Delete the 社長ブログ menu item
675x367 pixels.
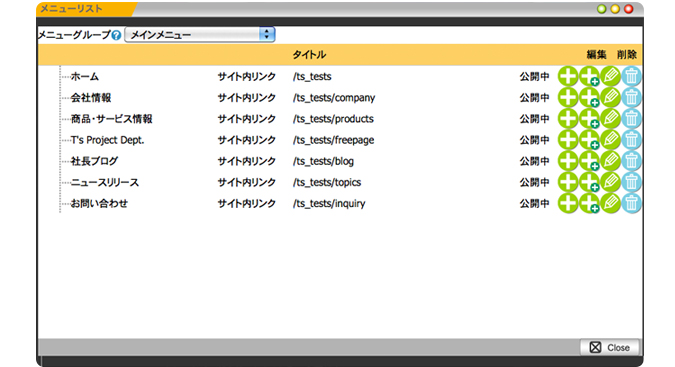[631, 160]
